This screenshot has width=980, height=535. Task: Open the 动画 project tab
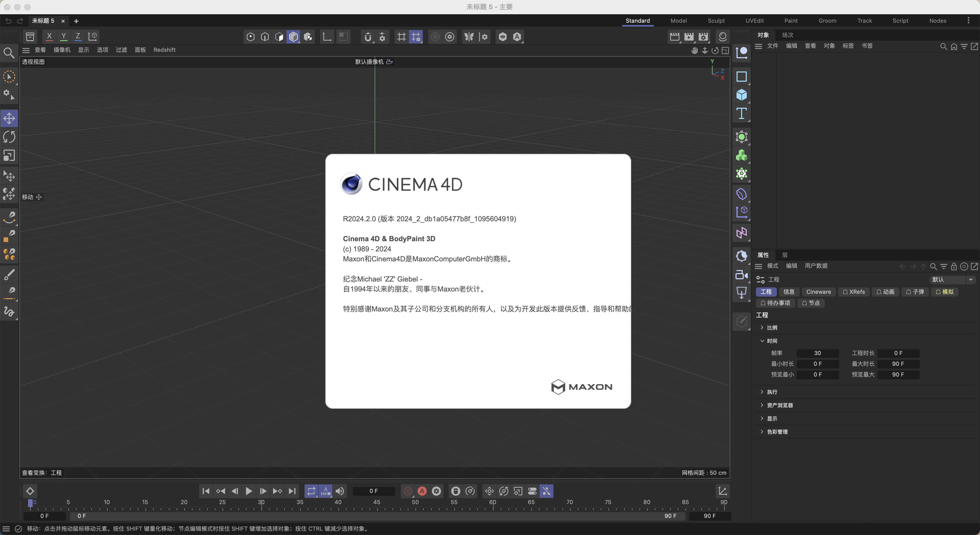pyautogui.click(x=885, y=292)
